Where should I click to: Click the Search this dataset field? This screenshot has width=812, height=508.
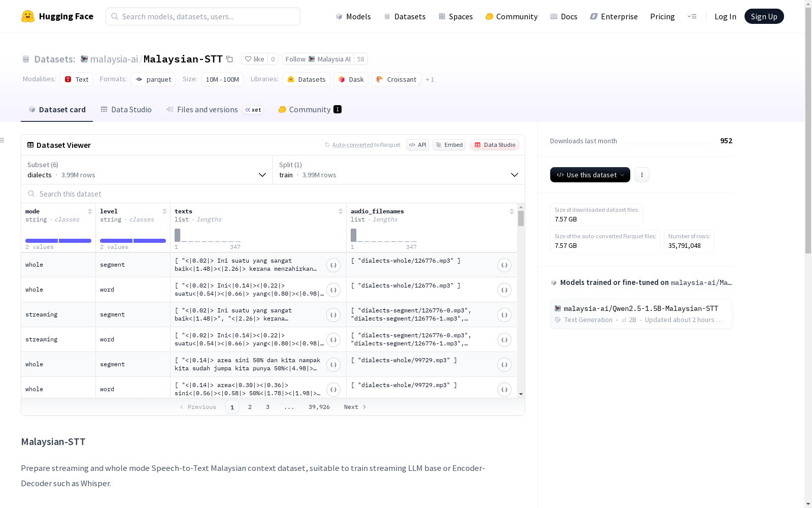[x=273, y=194]
